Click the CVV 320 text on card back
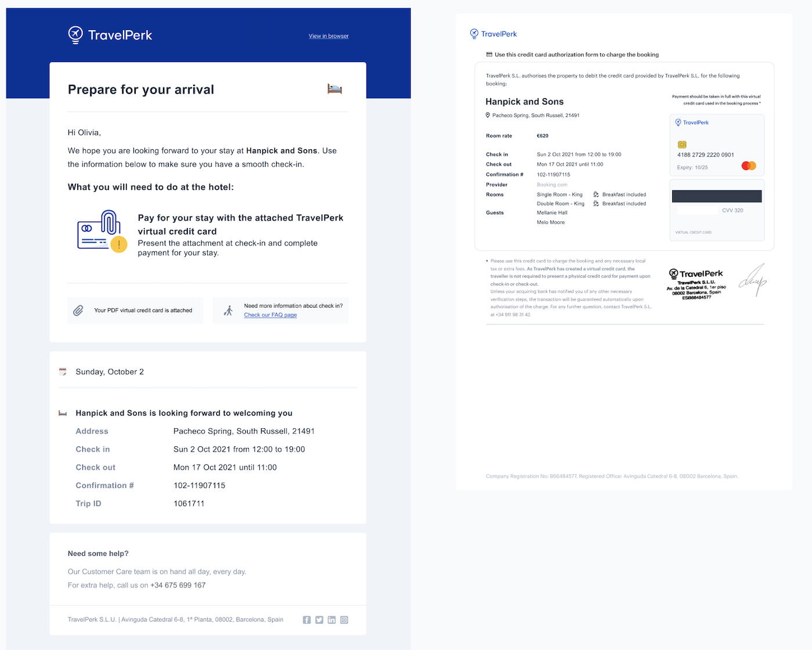Image resolution: width=812 pixels, height=650 pixels. point(733,211)
